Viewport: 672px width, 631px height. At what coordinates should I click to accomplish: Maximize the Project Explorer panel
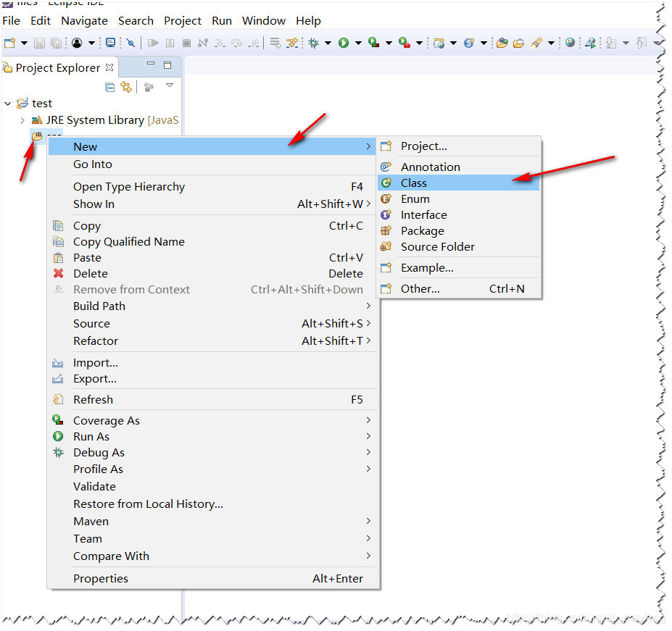[x=167, y=65]
